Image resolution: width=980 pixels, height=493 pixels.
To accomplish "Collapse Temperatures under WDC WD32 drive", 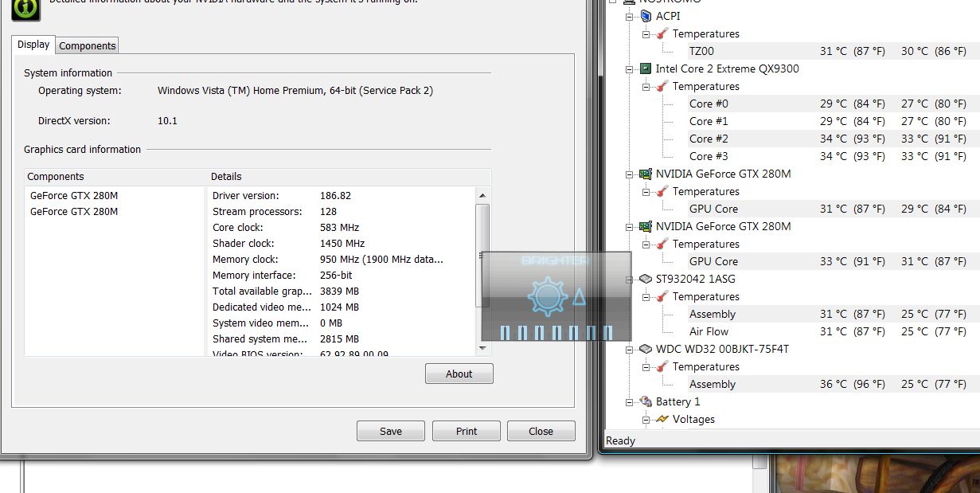I will (646, 366).
